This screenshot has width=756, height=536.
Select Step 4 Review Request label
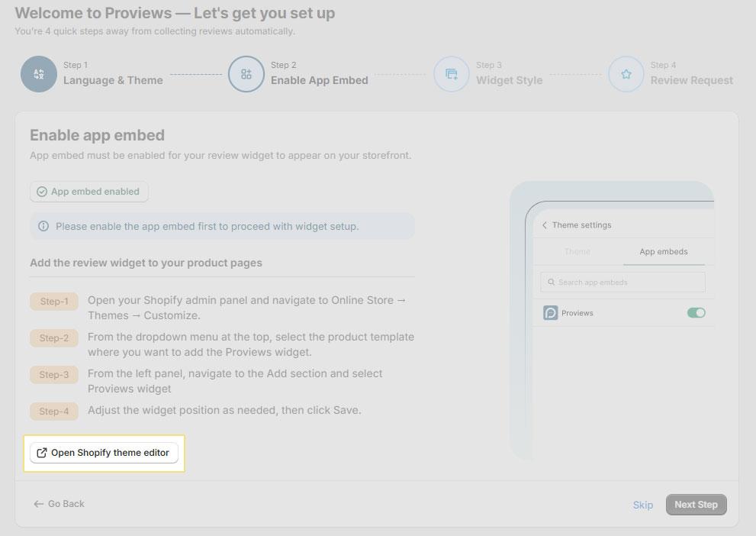[x=691, y=73]
